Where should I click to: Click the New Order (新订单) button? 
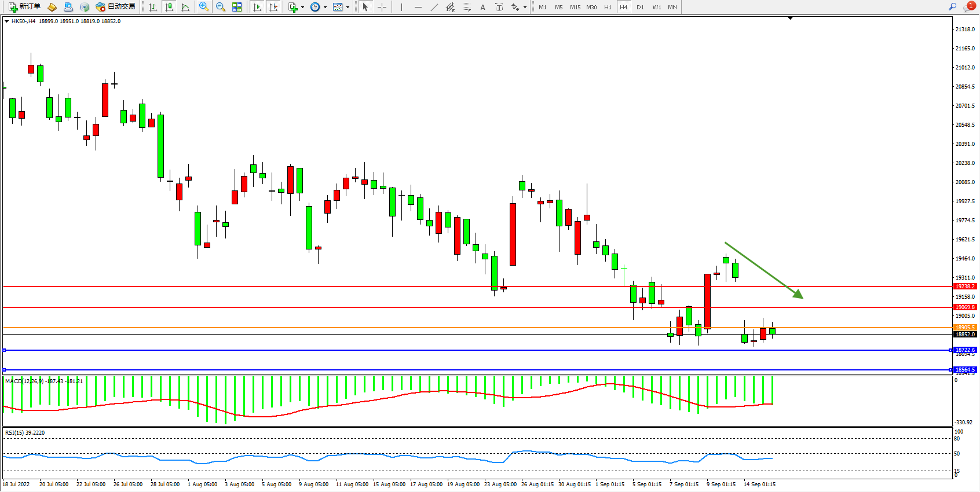(x=24, y=7)
